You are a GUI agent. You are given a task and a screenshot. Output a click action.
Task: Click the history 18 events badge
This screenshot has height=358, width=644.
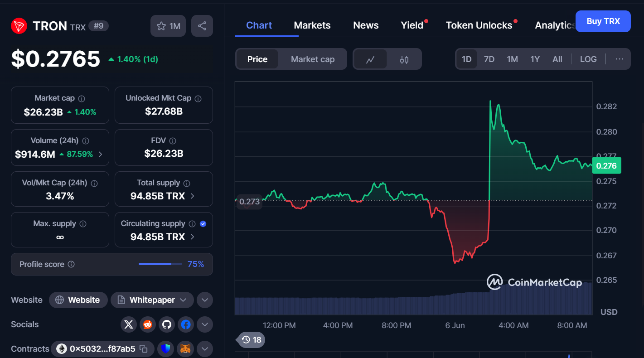251,340
